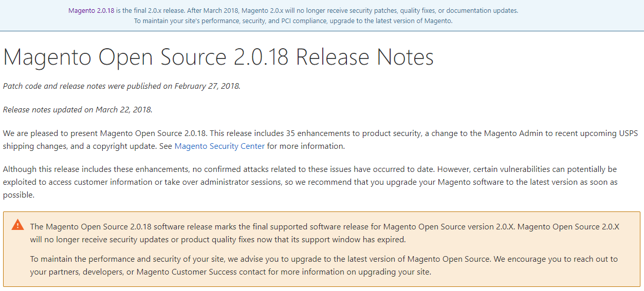Click the 'Magento Customer Success' text in warning box

(x=183, y=272)
